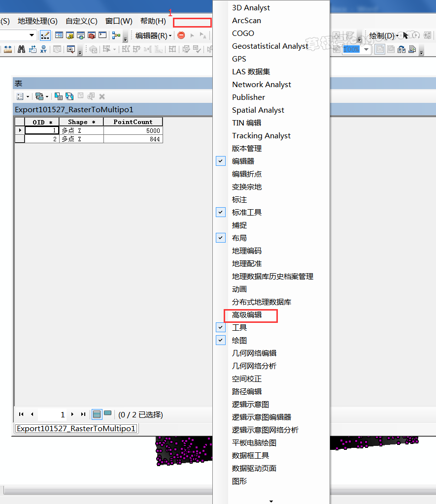Toggle Show selected records view button
The width and height of the screenshot is (436, 504).
pos(108,413)
